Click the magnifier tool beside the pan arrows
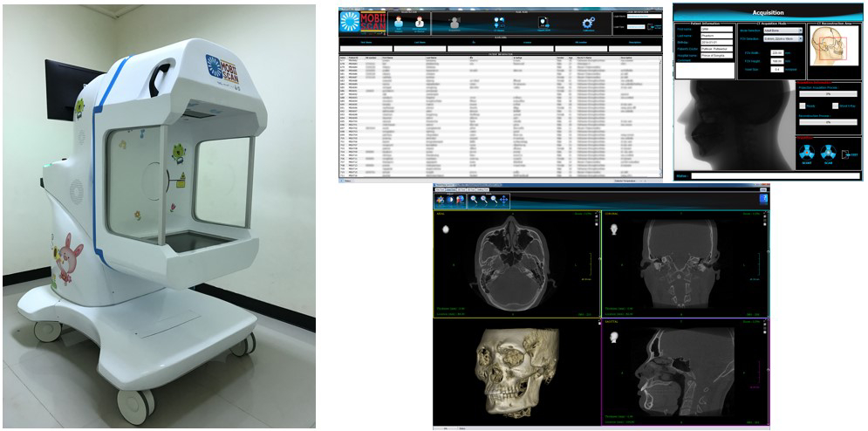The width and height of the screenshot is (868, 431). [x=494, y=200]
